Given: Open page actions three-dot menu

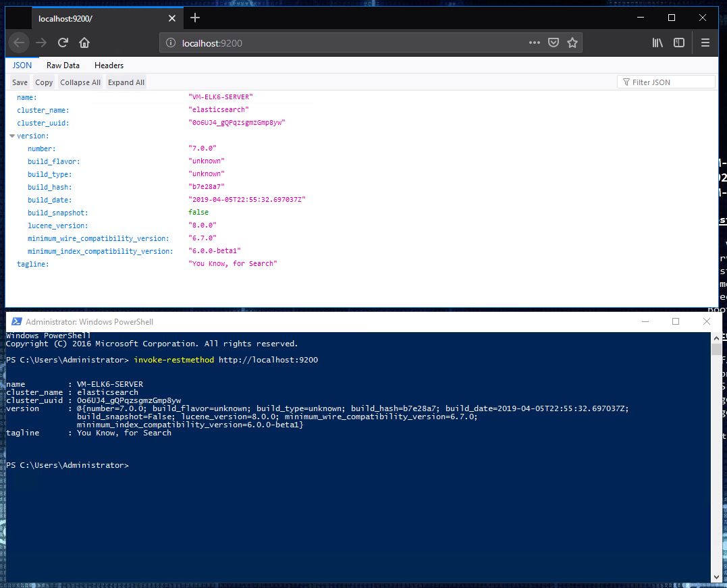Looking at the screenshot, I should [534, 43].
